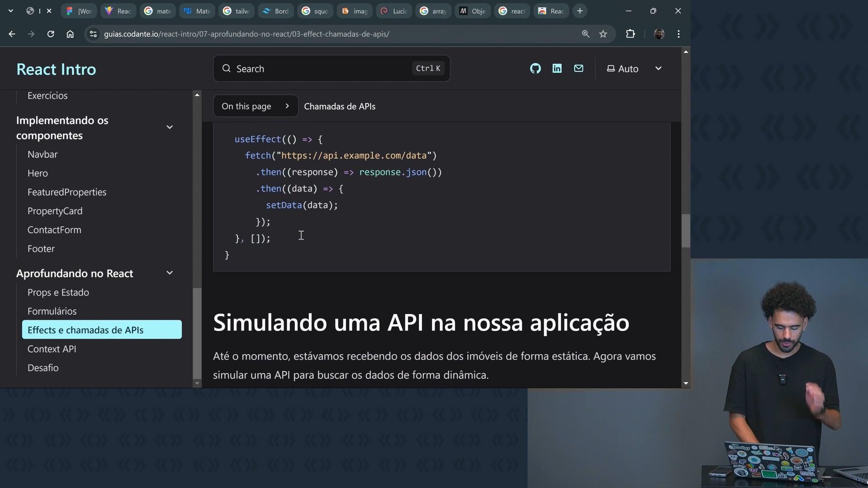Go to Props e Estado page

click(58, 292)
